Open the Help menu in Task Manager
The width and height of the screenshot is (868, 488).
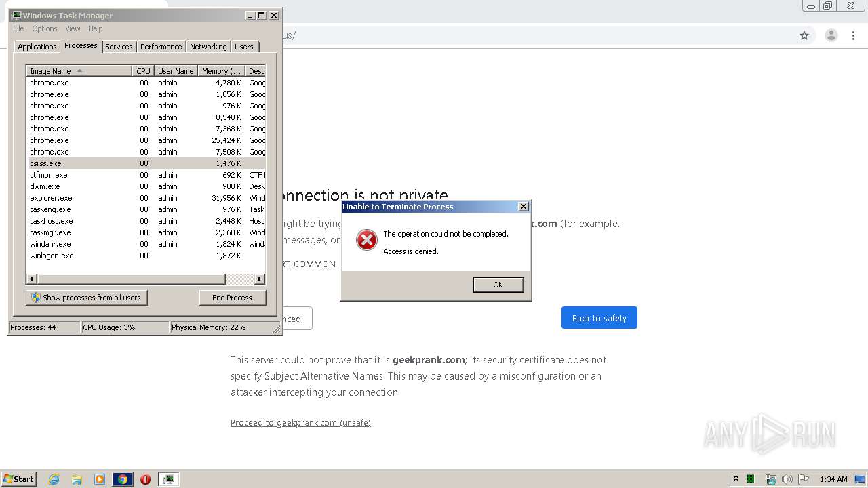96,28
